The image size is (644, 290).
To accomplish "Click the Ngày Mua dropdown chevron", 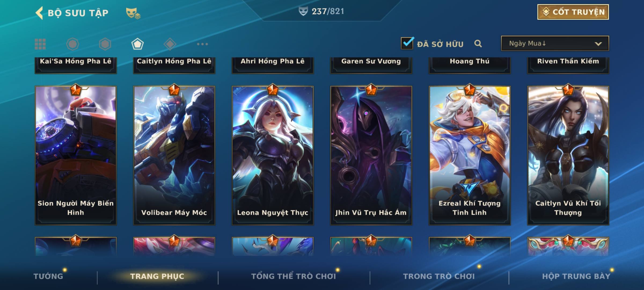I will pos(598,44).
